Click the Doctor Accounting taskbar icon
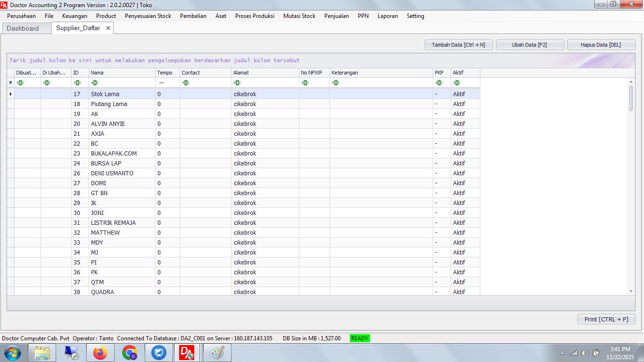 point(187,353)
